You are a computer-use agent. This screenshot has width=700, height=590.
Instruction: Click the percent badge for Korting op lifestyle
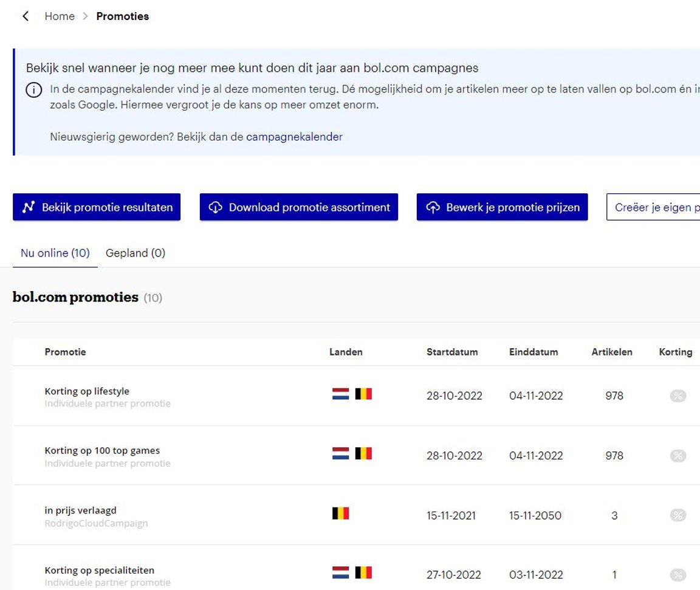coord(678,396)
